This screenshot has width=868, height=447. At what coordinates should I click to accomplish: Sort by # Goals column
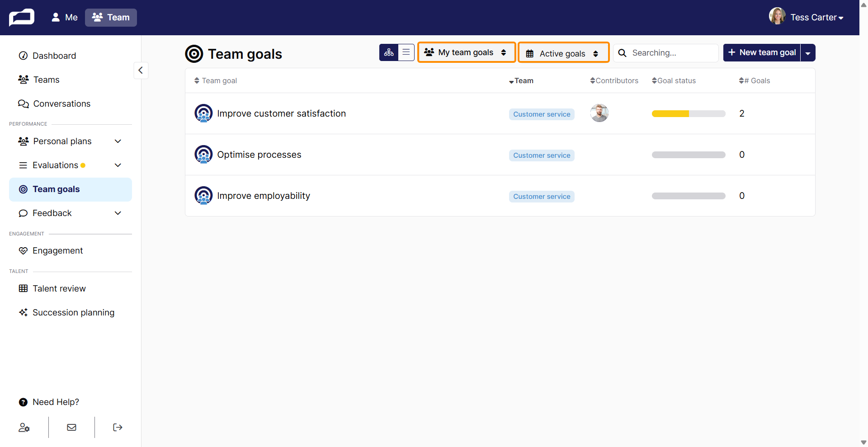click(754, 80)
